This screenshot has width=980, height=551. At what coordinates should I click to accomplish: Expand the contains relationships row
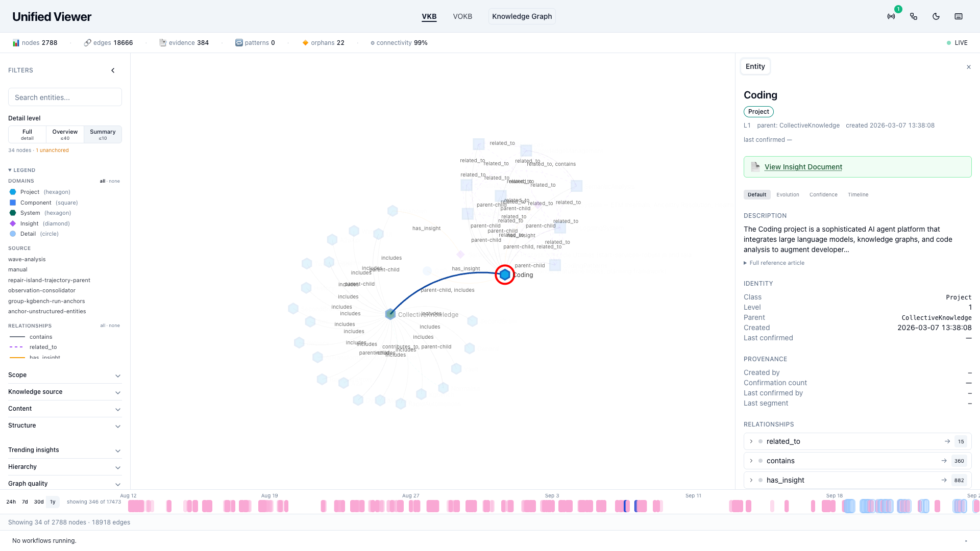857,461
